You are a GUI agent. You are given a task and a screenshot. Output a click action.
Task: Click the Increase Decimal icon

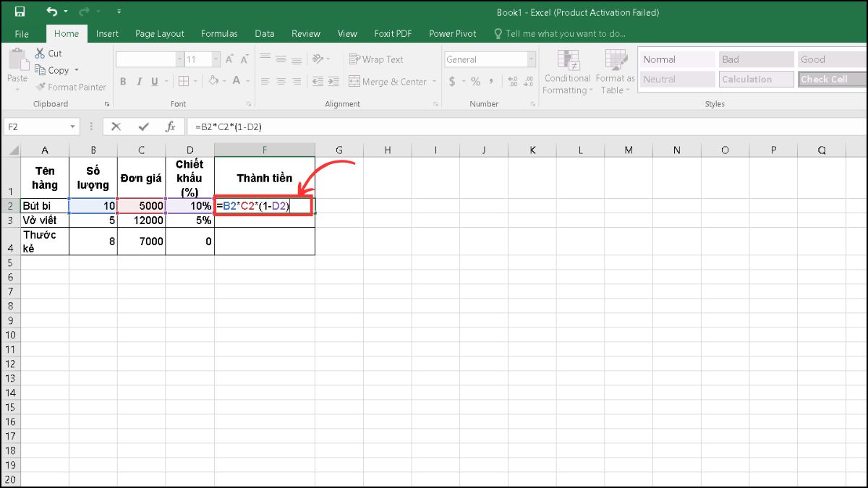[x=514, y=82]
